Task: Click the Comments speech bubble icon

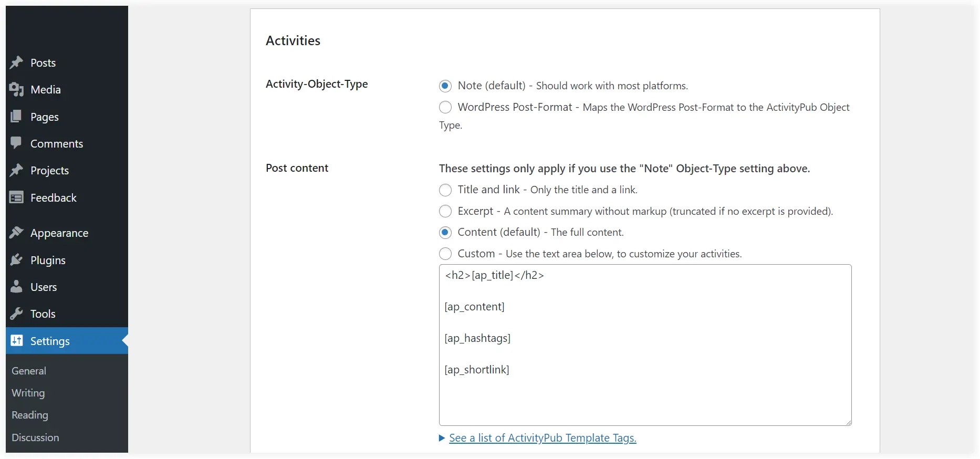Action: 16,143
